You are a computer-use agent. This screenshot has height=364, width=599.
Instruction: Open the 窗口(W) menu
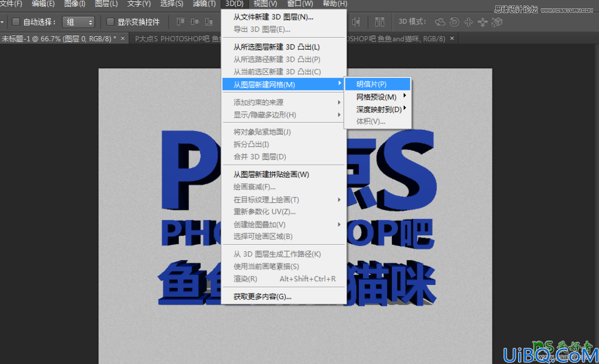point(300,4)
